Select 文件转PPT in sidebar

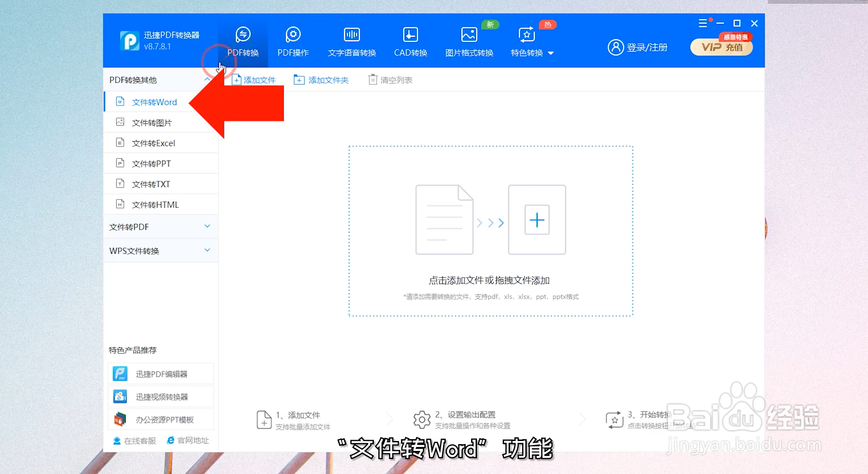[x=161, y=163]
